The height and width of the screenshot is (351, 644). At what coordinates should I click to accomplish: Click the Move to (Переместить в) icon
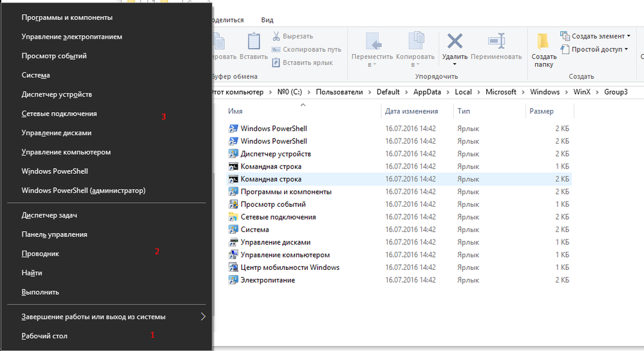point(373,41)
